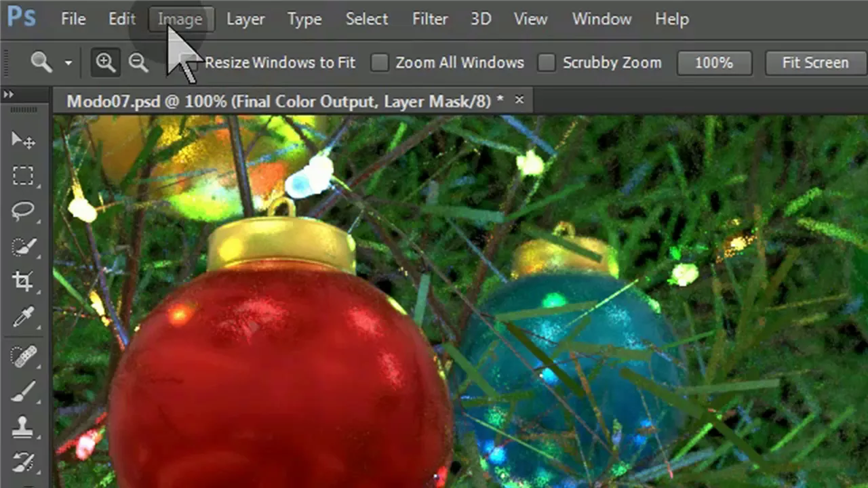Select the Spot Healing Brush tool
The height and width of the screenshot is (488, 868).
coord(24,357)
